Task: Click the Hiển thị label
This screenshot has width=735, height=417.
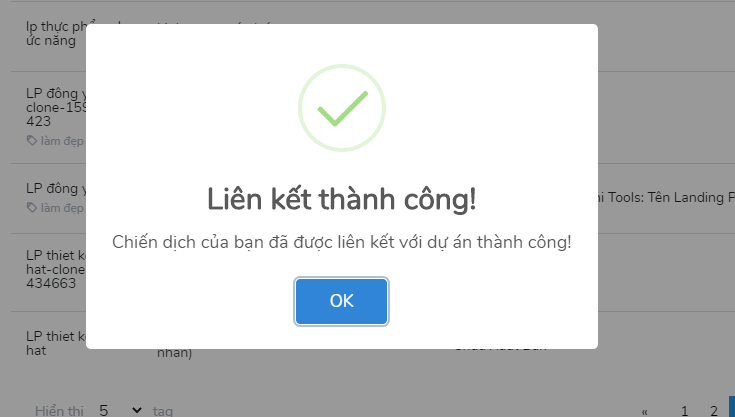Action: 59,411
